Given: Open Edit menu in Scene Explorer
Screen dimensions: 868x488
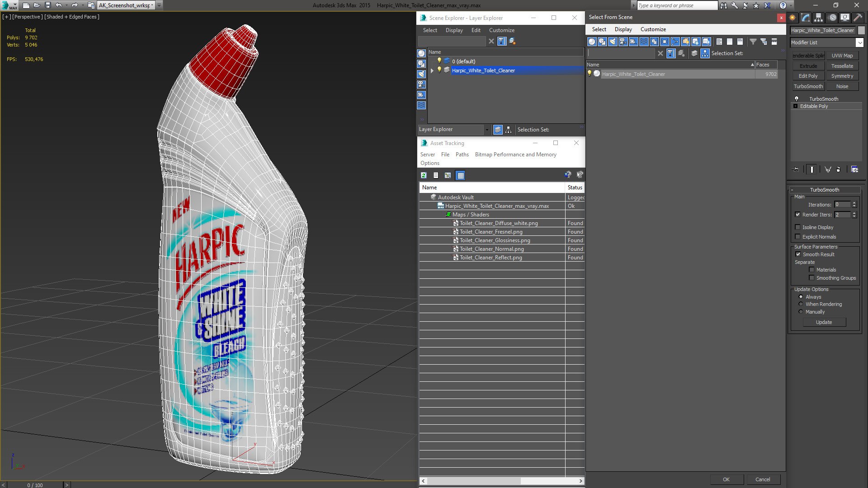Looking at the screenshot, I should coord(476,30).
